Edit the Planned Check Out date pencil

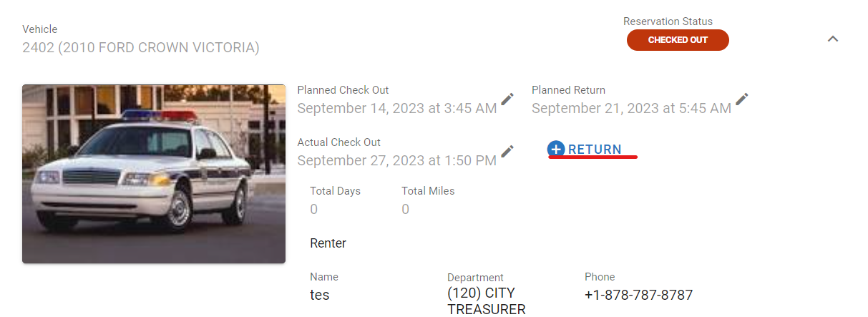tap(507, 99)
